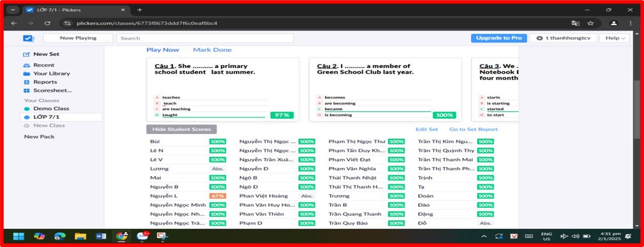Click the translate page icon in address bar
644x247 pixels.
[x=575, y=23]
